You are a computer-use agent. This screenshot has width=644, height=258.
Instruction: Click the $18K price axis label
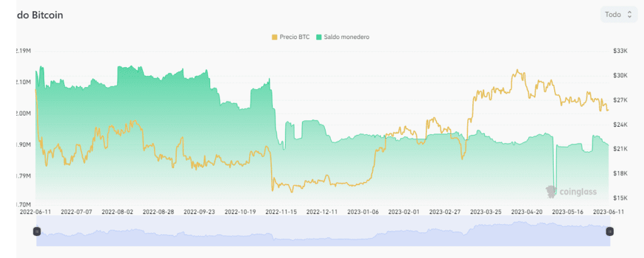[x=620, y=173]
